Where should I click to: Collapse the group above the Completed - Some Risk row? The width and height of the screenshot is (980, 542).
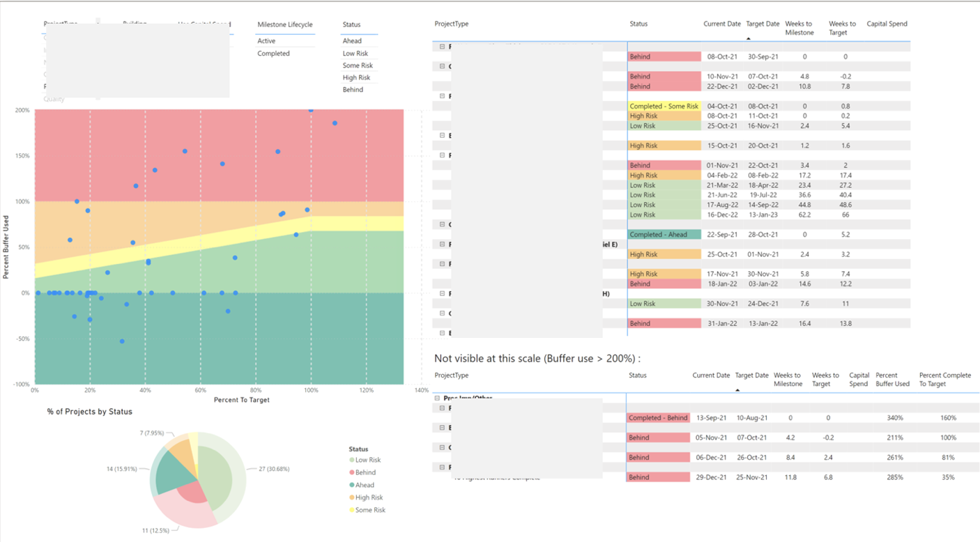point(442,96)
